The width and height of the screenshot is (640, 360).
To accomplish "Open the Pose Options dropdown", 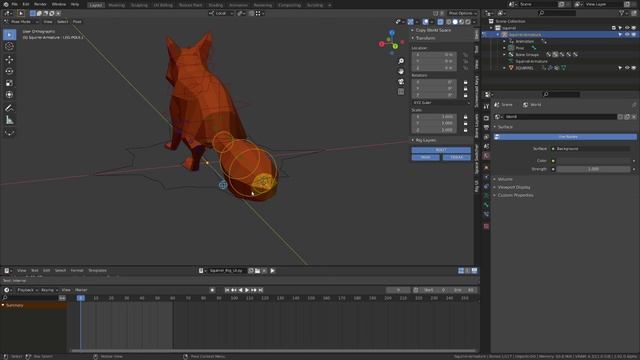I will [x=462, y=13].
